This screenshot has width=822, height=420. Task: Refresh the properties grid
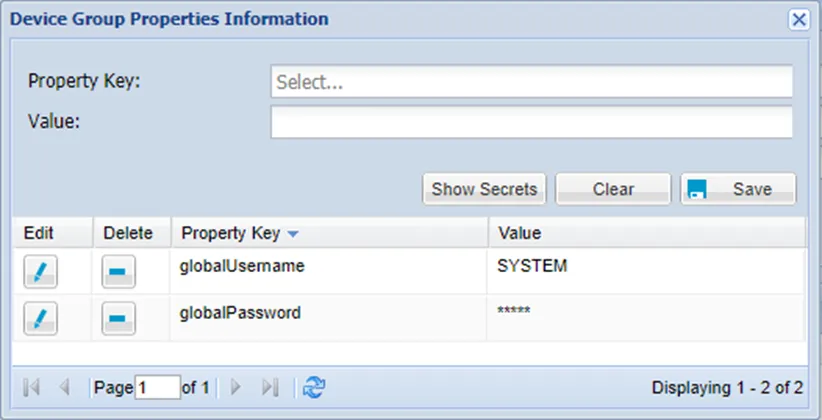tap(314, 387)
